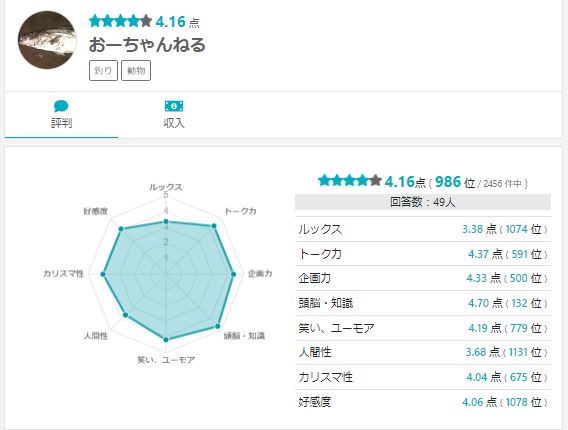Click the 675 位 rank for カリスマ性
Image resolution: width=568 pixels, height=430 pixels.
pos(526,377)
